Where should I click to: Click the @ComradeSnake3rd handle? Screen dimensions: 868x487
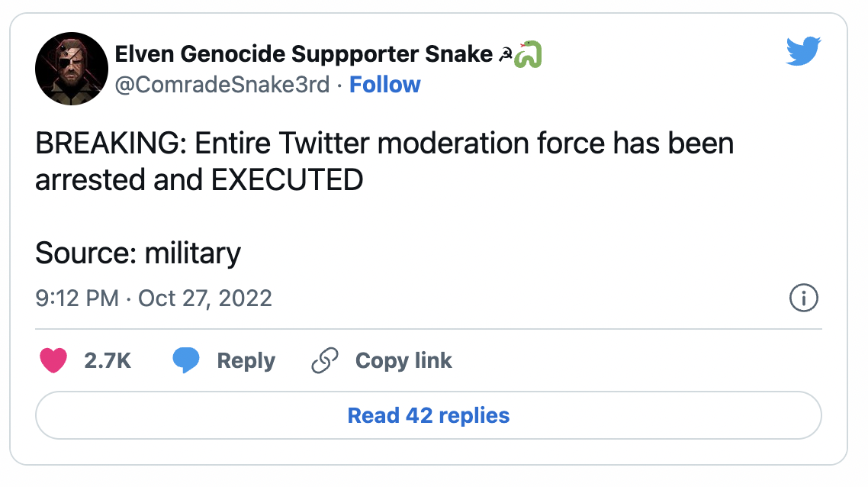222,85
